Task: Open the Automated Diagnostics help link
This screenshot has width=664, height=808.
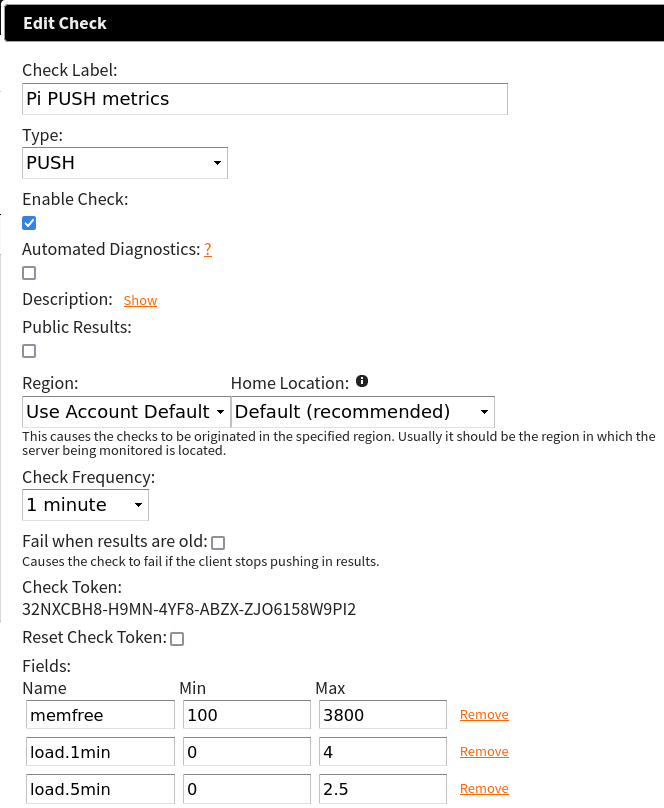Action: pos(208,250)
